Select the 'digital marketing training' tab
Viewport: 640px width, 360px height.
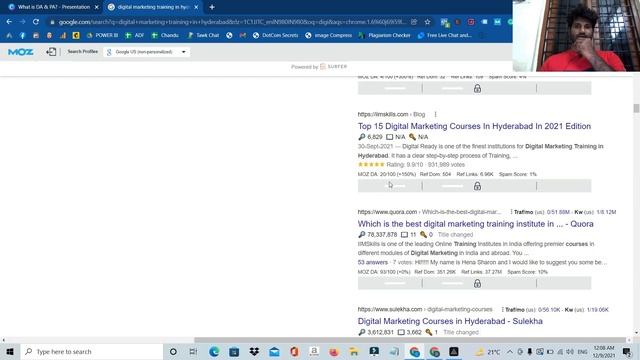click(153, 7)
